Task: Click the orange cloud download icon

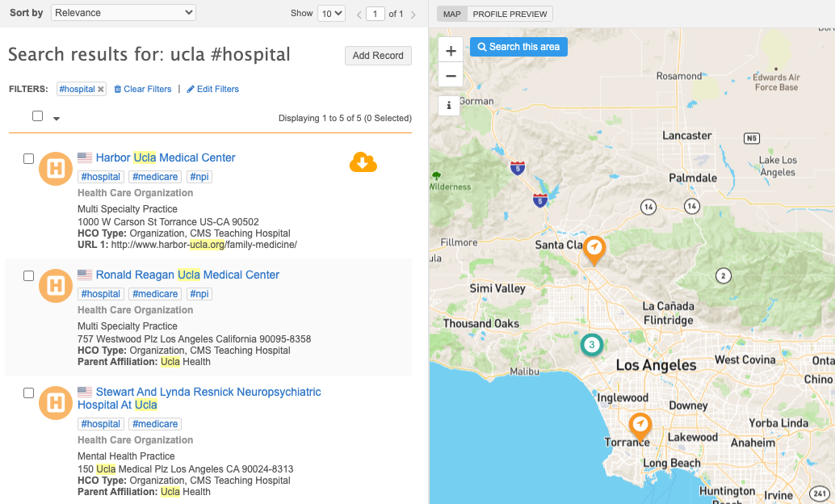Action: tap(363, 162)
